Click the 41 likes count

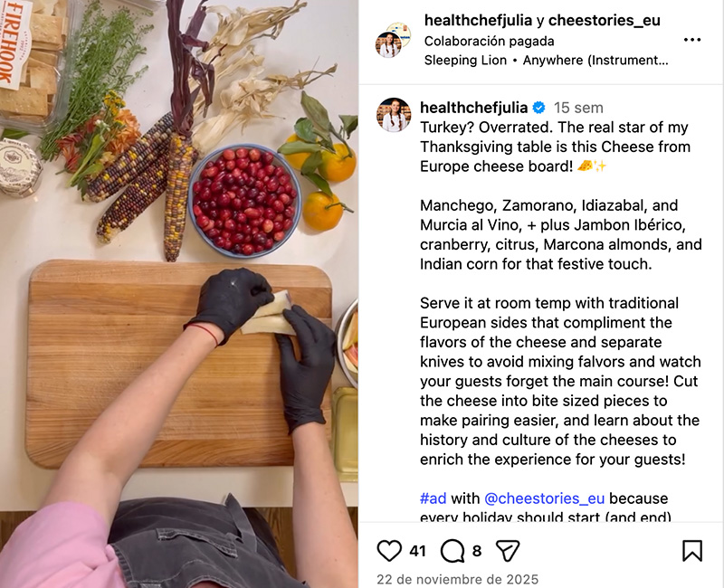pyautogui.click(x=417, y=551)
